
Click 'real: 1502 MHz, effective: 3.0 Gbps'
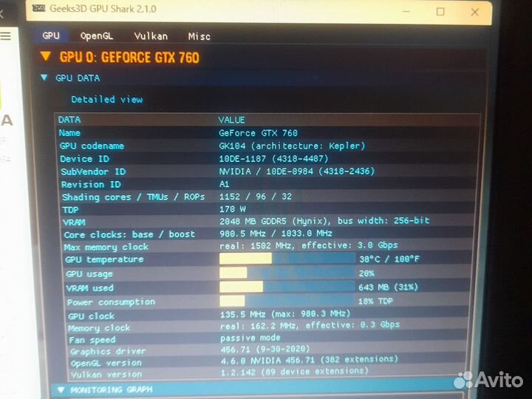click(x=309, y=245)
